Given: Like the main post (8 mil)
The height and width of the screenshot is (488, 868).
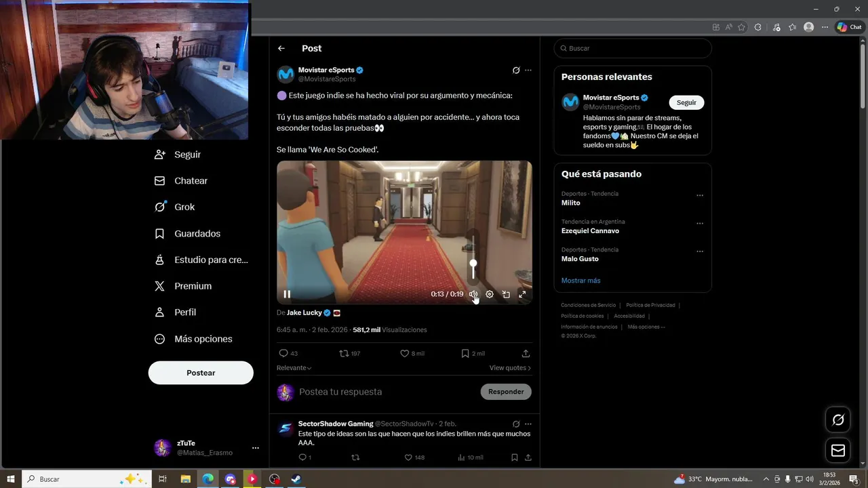Looking at the screenshot, I should pos(412,353).
